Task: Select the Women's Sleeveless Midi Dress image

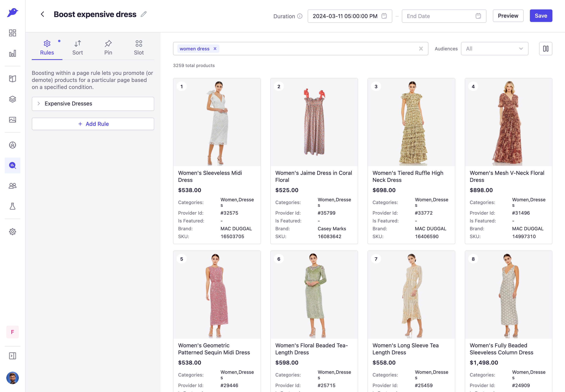Action: tap(217, 122)
